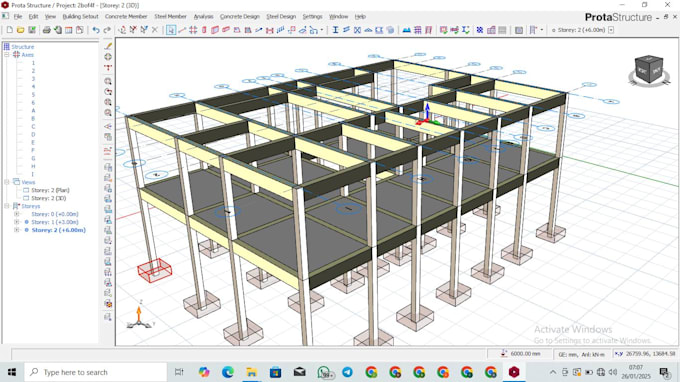
Task: Collapse the Axes tree node
Action: click(x=7, y=55)
